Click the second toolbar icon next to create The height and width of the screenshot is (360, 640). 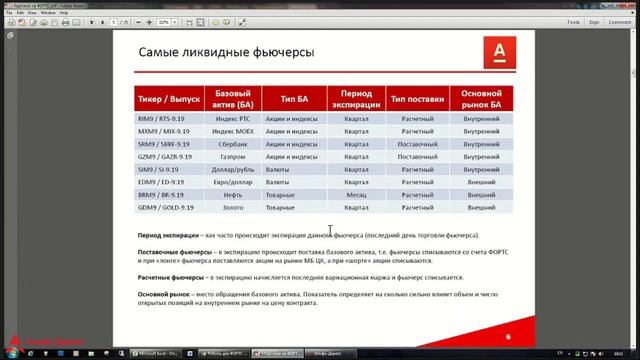coord(22,22)
